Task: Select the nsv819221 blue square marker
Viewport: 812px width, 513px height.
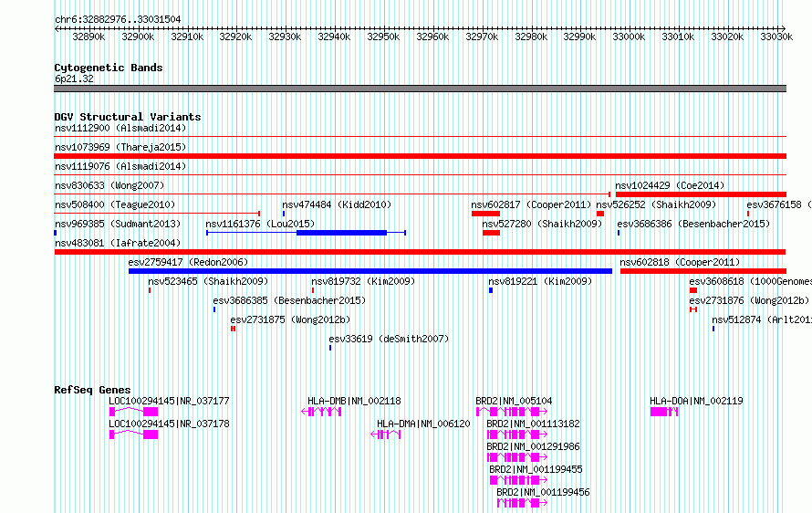Action: [x=491, y=290]
